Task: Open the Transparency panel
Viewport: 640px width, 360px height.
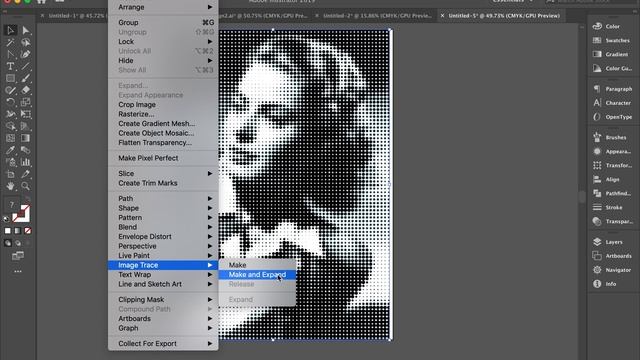Action: tap(612, 221)
